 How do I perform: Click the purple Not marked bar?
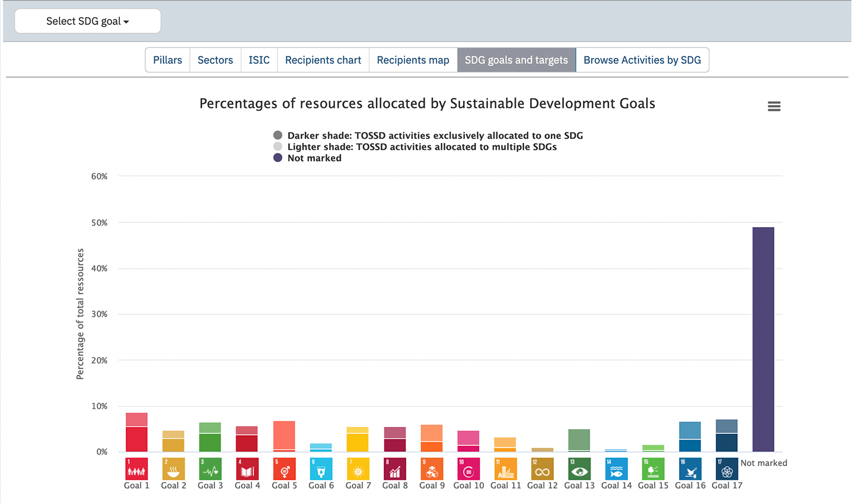tap(763, 339)
